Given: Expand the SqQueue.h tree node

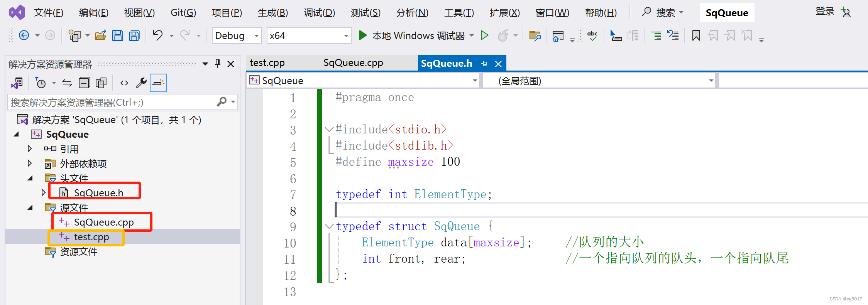Looking at the screenshot, I should 44,192.
